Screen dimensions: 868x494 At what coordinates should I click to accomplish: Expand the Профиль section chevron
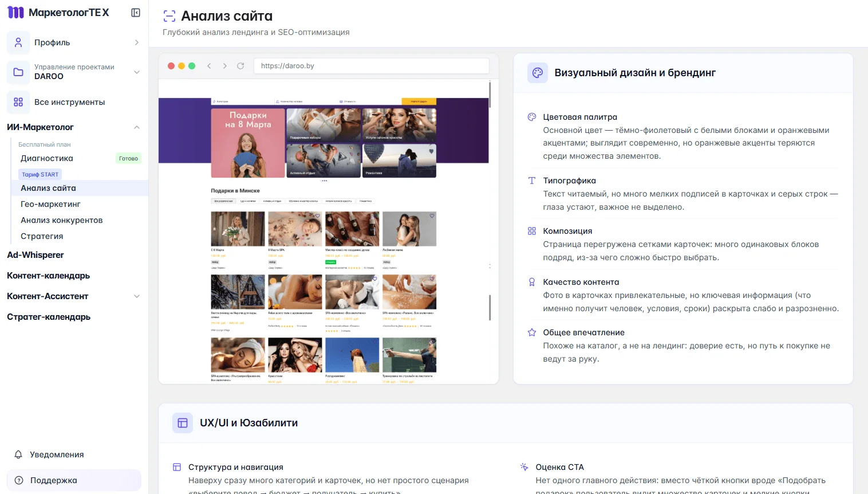point(136,42)
